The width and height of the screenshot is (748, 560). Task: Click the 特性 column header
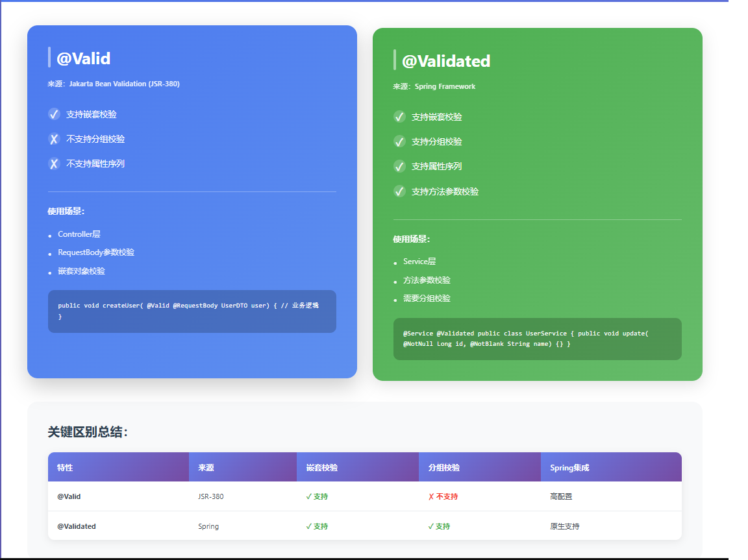[x=118, y=467]
